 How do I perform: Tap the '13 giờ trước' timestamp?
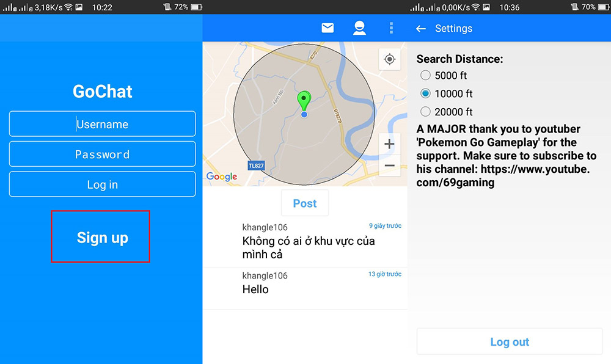coord(384,274)
